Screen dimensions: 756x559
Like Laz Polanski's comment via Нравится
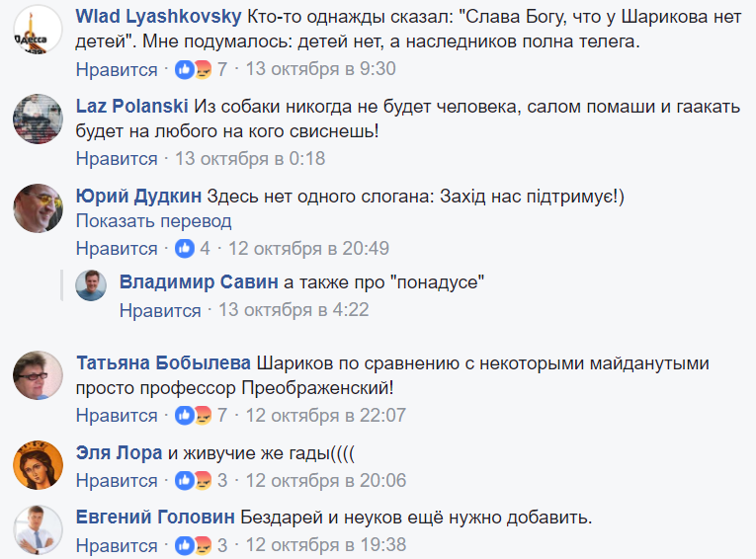[117, 158]
